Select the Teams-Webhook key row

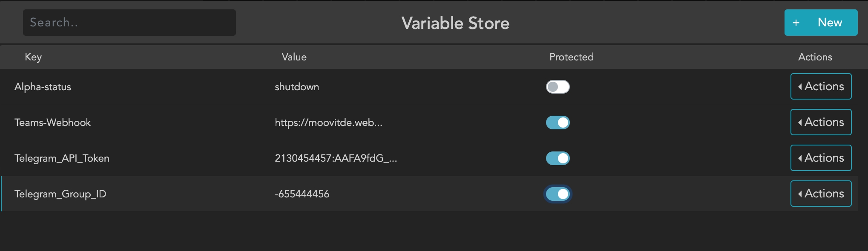coord(52,123)
